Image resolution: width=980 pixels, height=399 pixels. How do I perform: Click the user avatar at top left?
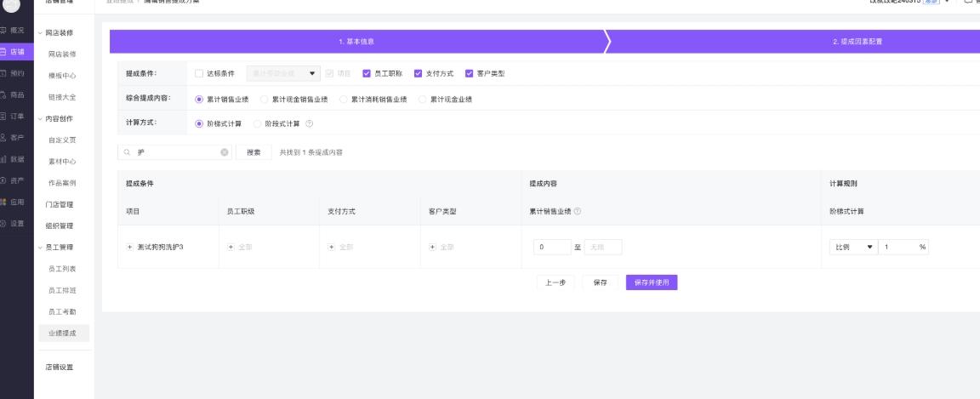pos(11,3)
